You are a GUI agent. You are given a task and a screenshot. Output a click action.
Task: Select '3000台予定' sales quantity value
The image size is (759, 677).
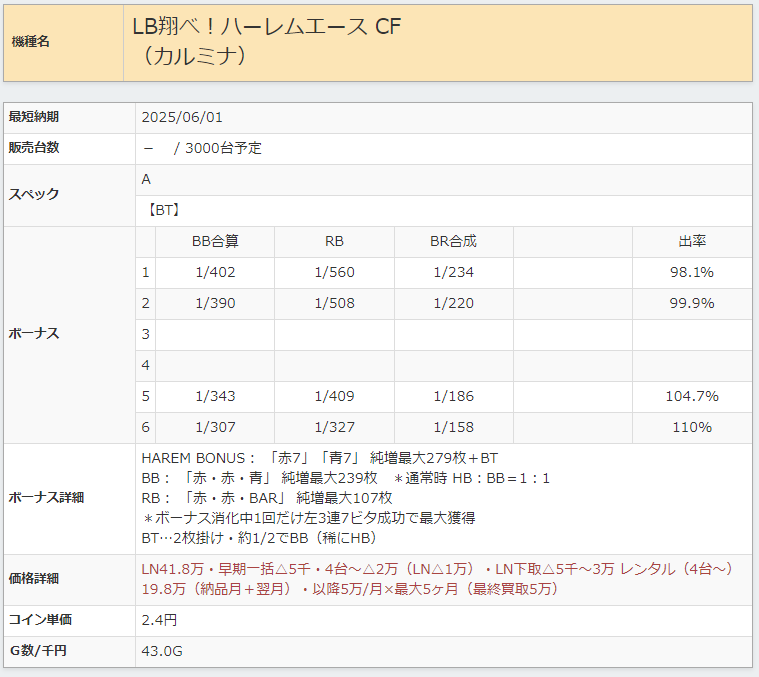click(x=223, y=148)
